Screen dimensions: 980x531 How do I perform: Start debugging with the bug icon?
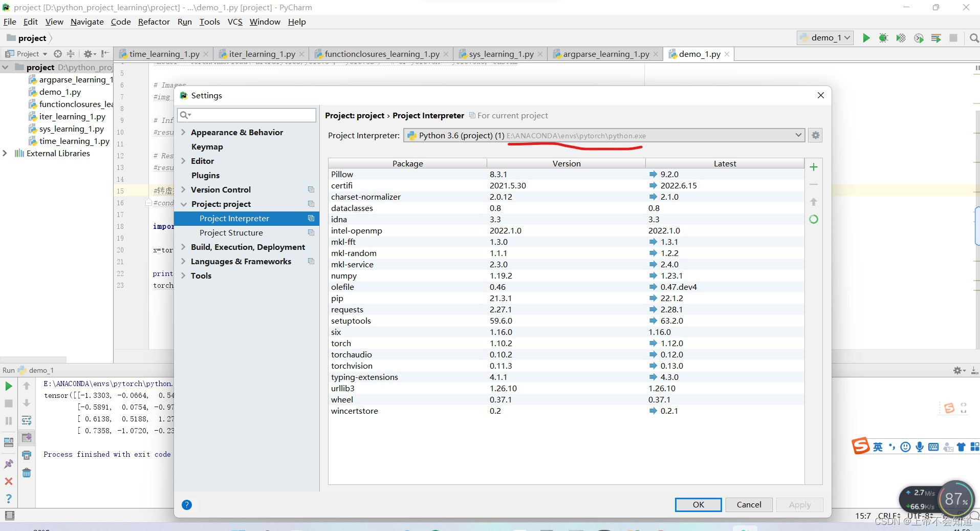point(883,38)
